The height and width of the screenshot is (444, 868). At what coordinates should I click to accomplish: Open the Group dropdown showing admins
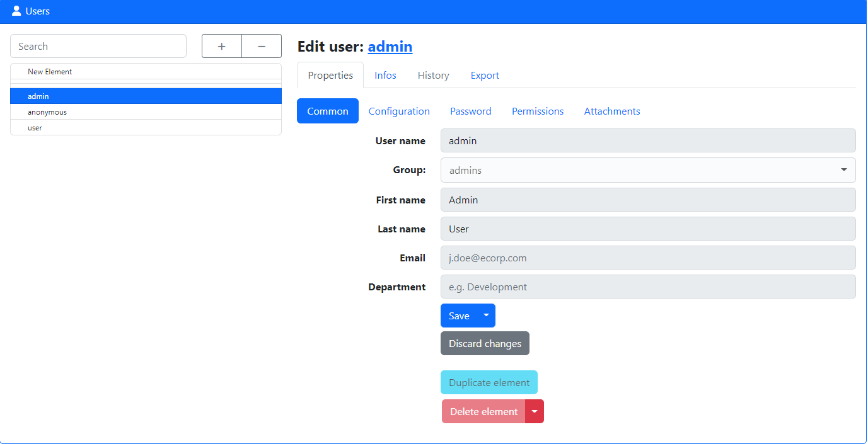click(647, 170)
